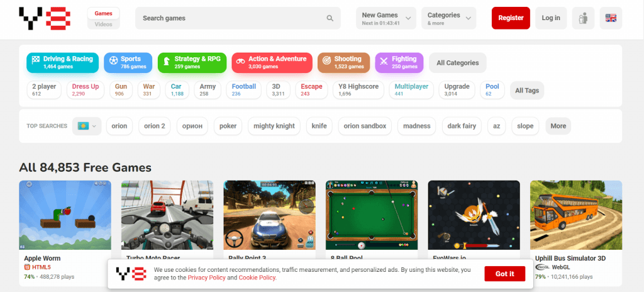Switch to the Games toggle

click(104, 13)
